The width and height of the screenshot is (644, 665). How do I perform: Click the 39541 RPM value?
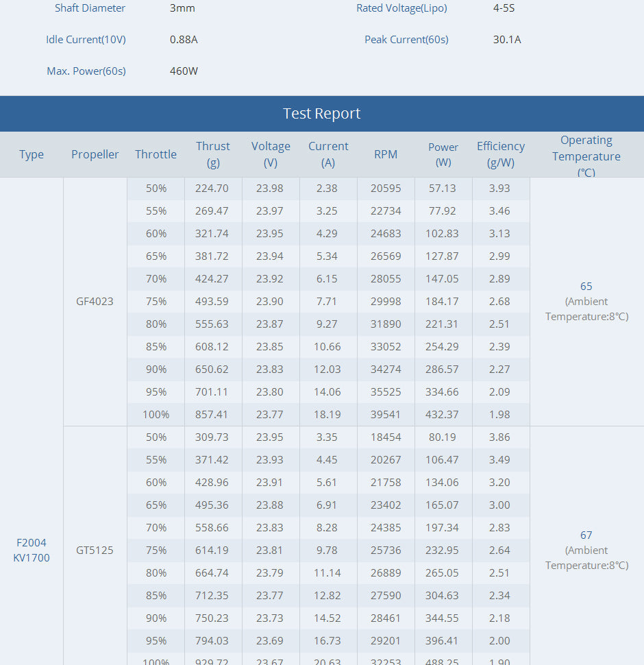[x=386, y=415]
